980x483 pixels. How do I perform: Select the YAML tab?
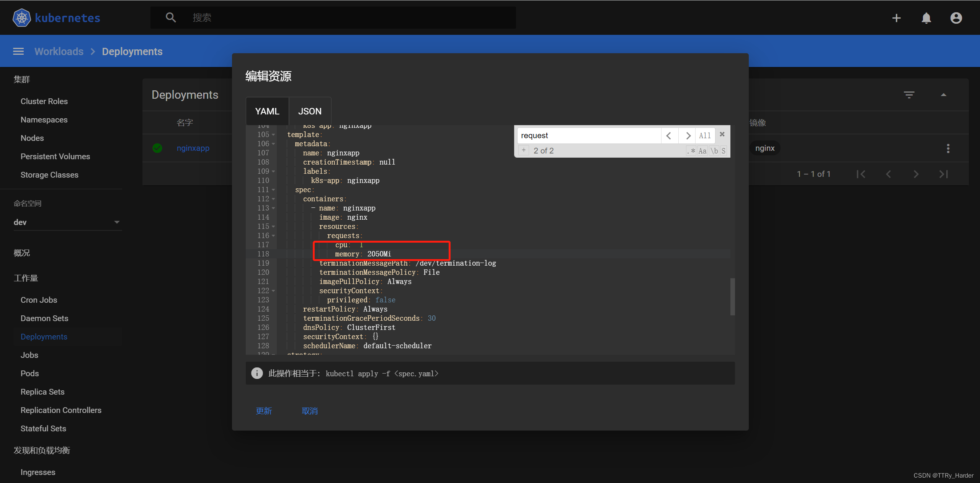[x=267, y=111]
